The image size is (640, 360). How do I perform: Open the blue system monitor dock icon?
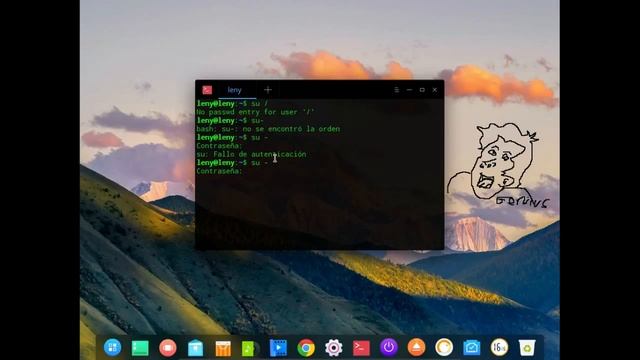[x=471, y=348]
